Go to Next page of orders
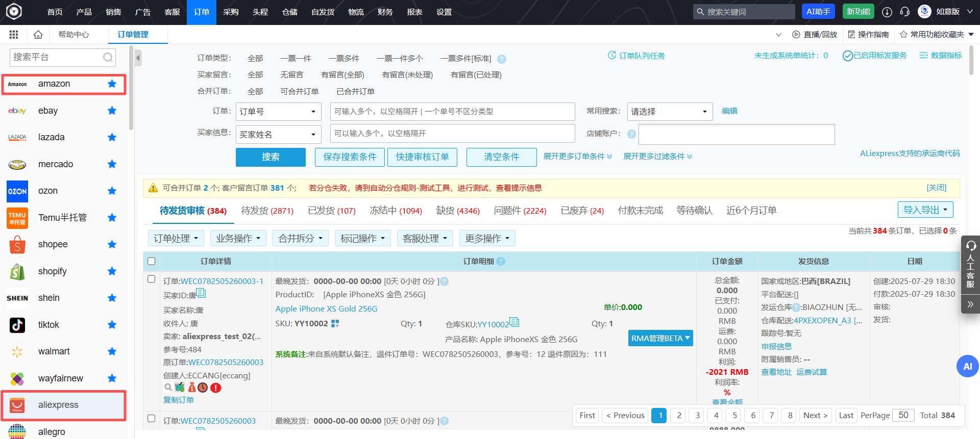This screenshot has width=980, height=439. pos(815,416)
